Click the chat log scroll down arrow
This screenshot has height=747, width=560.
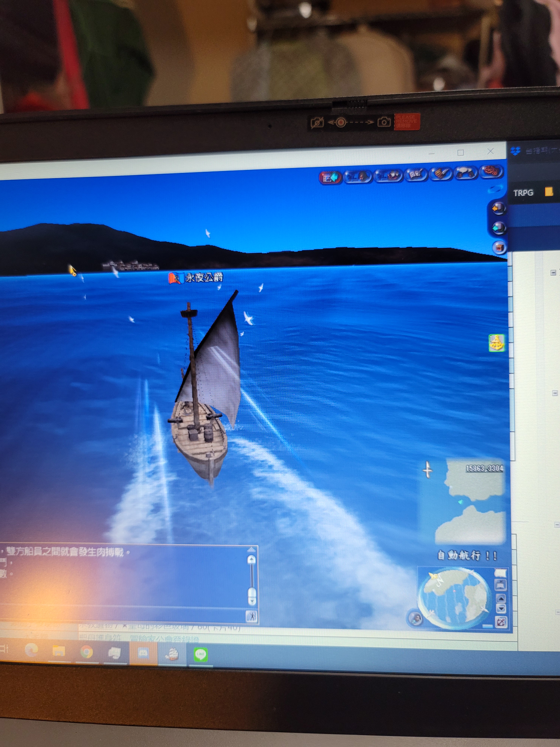(252, 601)
